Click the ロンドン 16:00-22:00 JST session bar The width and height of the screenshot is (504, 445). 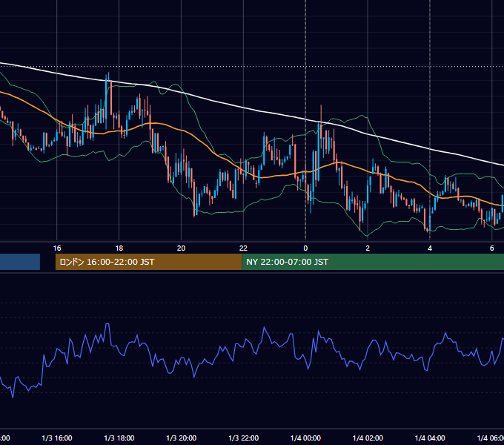(148, 262)
